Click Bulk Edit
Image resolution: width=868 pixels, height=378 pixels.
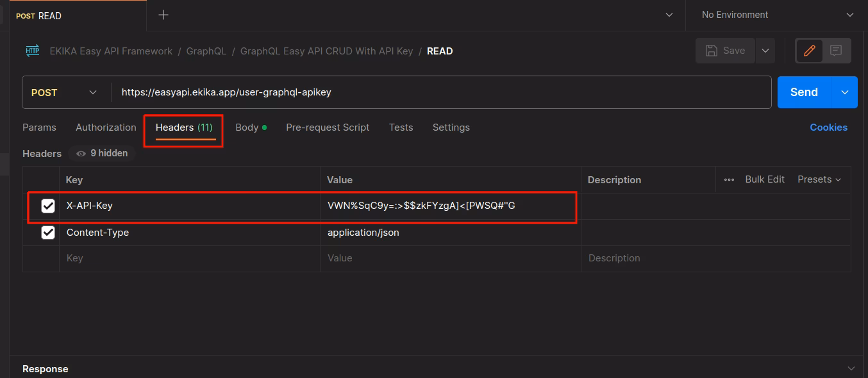pos(765,179)
